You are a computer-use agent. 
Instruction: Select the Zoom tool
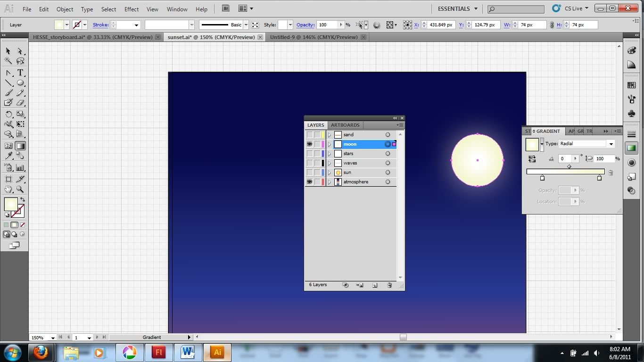point(20,189)
